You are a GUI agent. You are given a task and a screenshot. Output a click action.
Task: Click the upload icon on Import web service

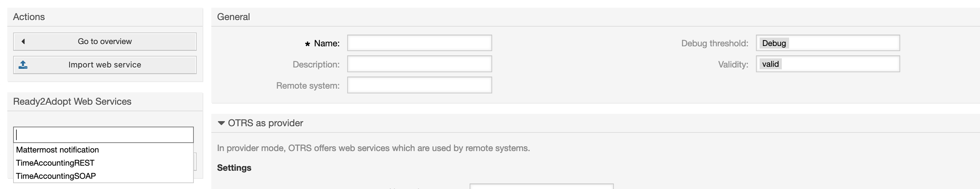click(x=23, y=65)
